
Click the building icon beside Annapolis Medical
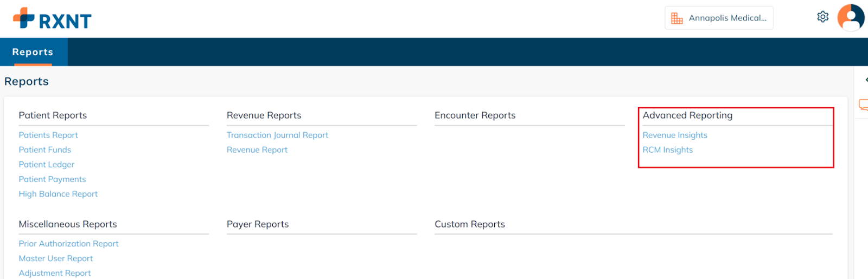pyautogui.click(x=676, y=18)
